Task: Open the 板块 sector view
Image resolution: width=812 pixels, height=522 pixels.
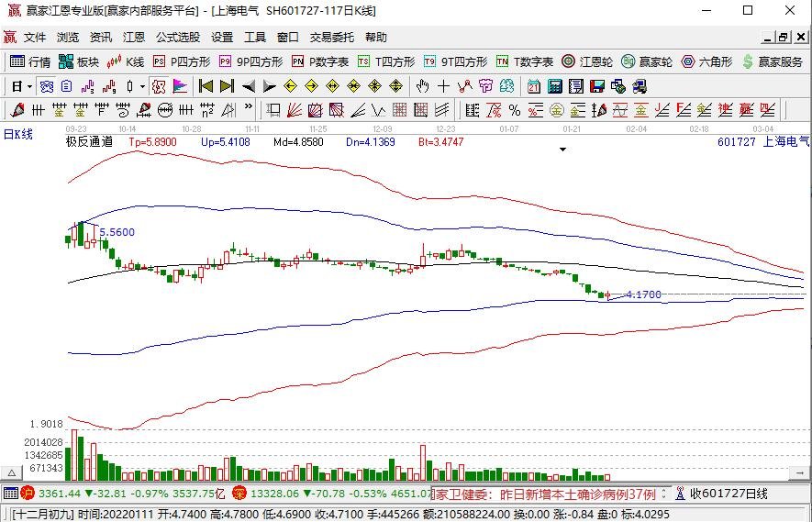Action: point(79,62)
